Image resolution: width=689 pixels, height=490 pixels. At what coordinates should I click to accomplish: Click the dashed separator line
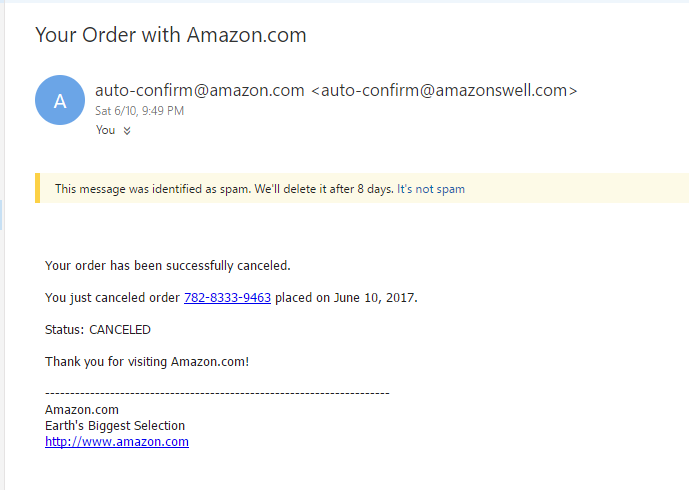[217, 393]
